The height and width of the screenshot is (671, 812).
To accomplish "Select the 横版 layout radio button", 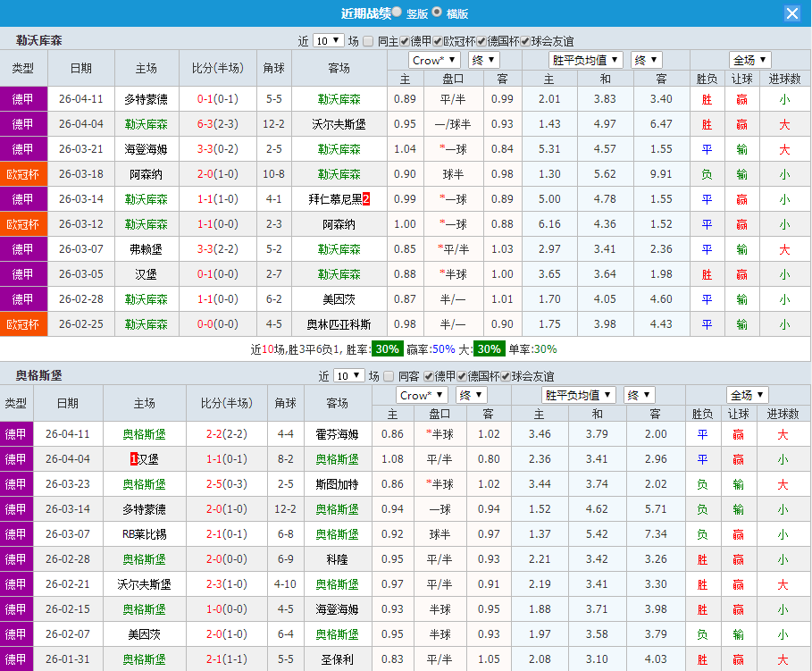I will (438, 13).
